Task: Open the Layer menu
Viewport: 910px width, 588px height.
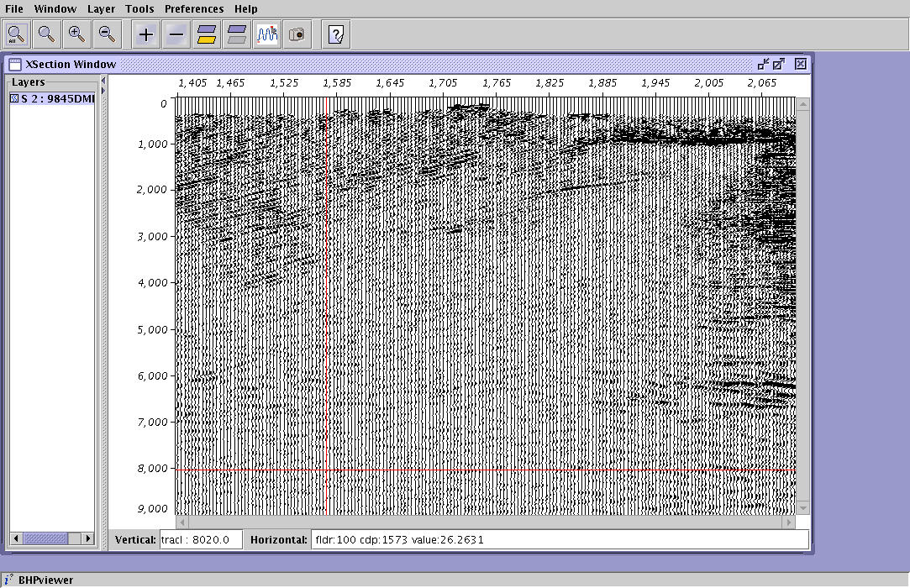Action: (101, 8)
